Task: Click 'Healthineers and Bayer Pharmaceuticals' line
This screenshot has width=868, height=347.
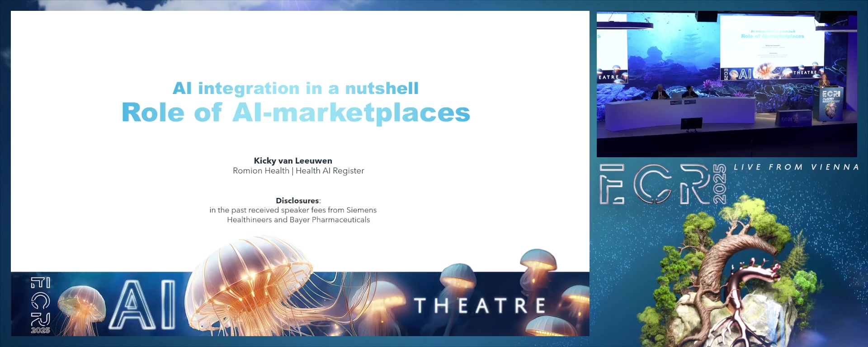Action: pyautogui.click(x=298, y=220)
